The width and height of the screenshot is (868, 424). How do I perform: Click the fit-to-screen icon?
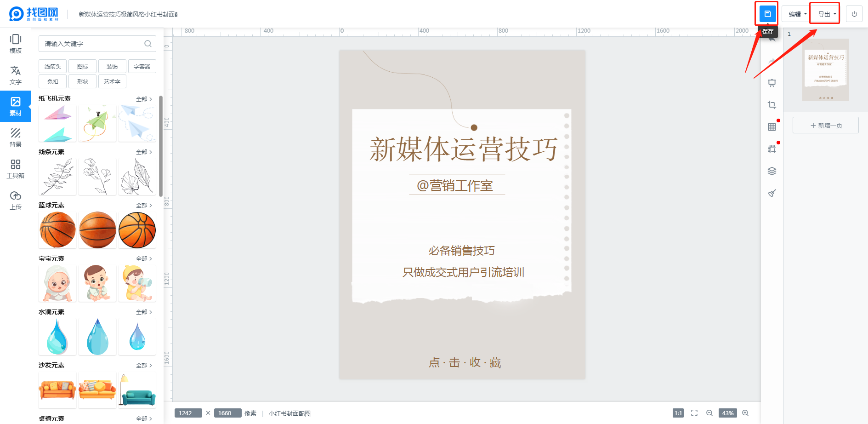[x=694, y=413]
